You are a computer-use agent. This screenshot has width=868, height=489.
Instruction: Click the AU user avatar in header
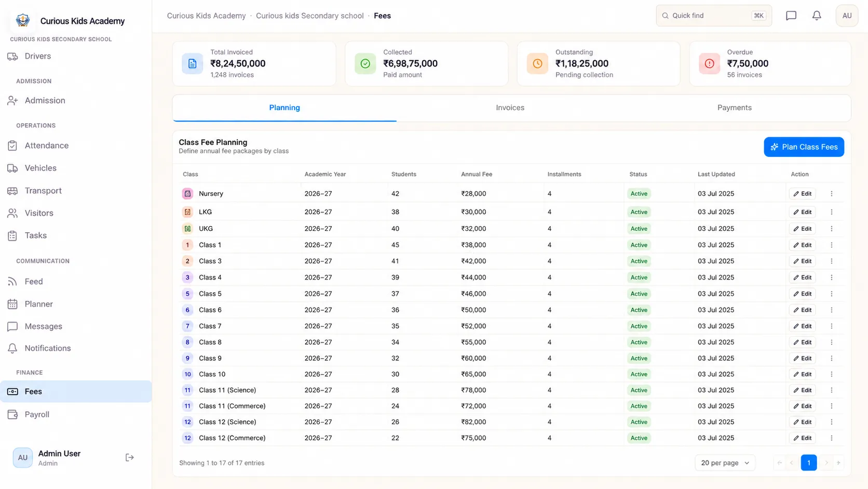[x=847, y=16]
